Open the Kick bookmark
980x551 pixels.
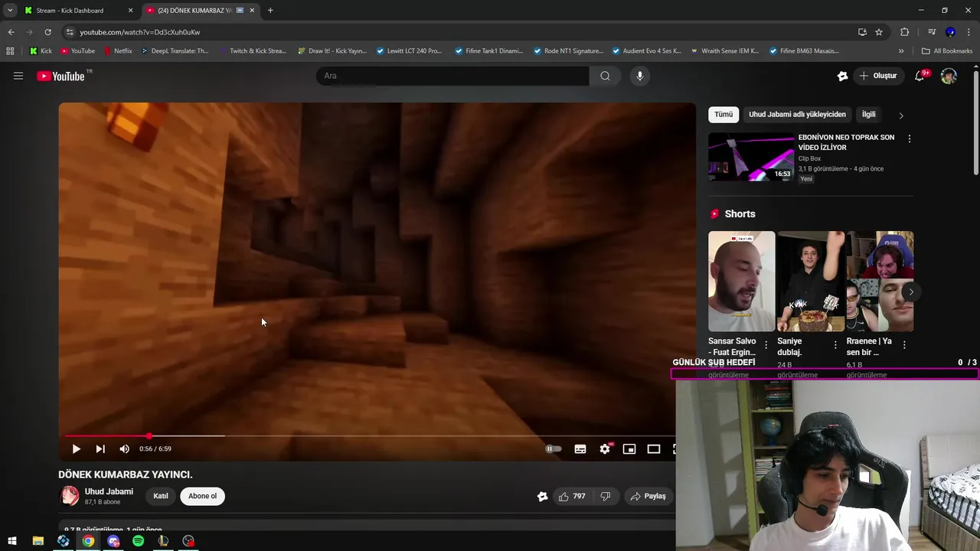pos(41,51)
